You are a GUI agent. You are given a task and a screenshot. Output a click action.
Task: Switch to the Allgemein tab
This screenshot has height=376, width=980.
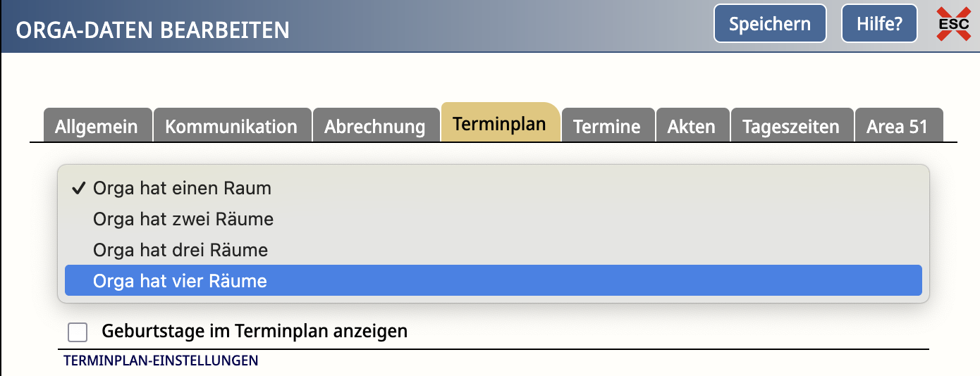tap(97, 126)
